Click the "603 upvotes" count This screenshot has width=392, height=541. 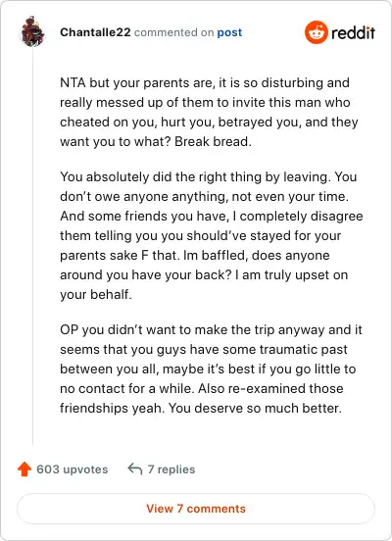click(73, 469)
